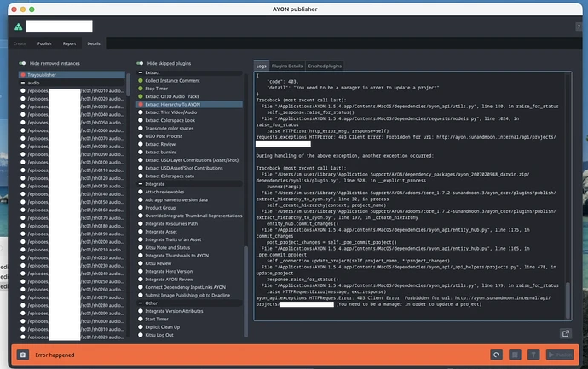This screenshot has width=588, height=369.
Task: Switch to the Report tab
Action: pos(69,43)
